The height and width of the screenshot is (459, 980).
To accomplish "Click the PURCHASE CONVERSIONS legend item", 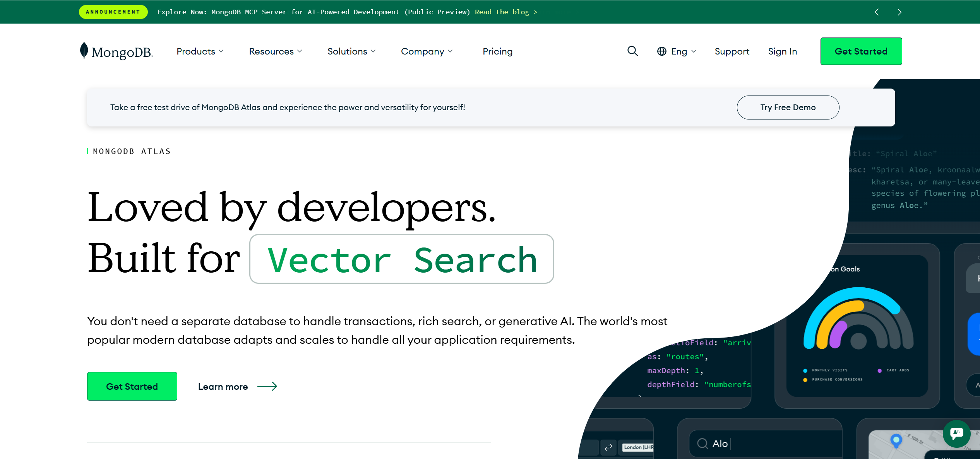I will pos(833,379).
